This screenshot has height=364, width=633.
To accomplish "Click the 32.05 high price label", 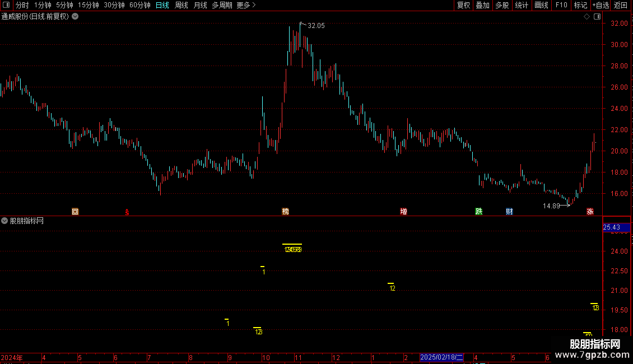I will click(316, 26).
